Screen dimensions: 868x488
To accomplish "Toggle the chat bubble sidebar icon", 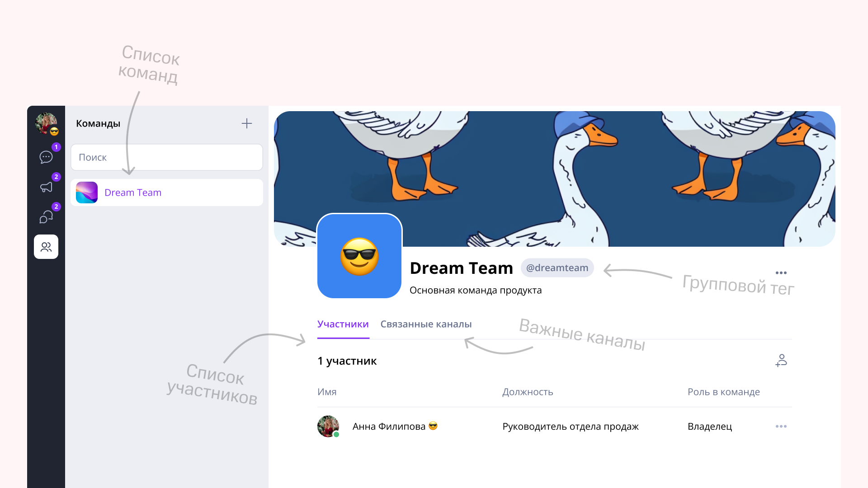I will click(x=47, y=158).
